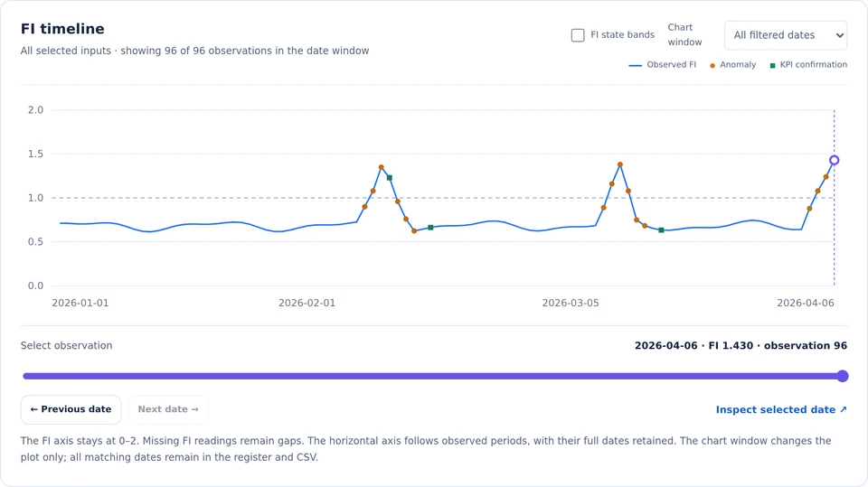Go to the Previous date
868x487 pixels.
tap(71, 409)
